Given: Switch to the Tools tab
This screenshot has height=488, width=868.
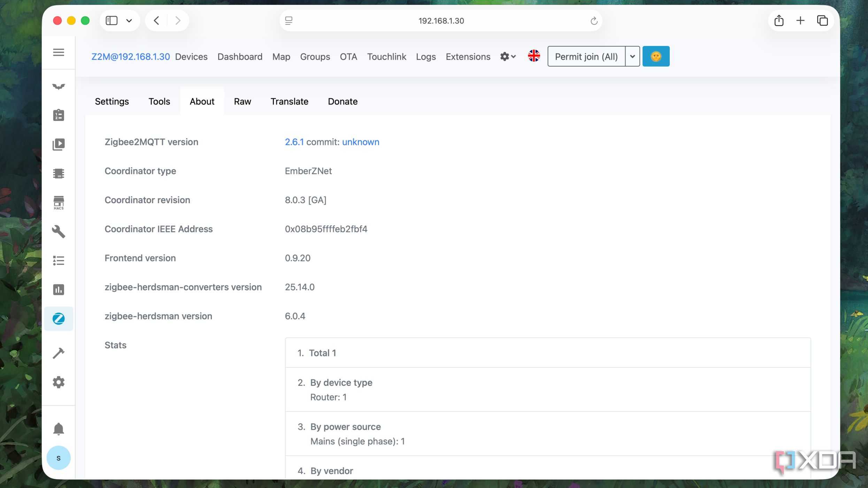Looking at the screenshot, I should click(x=159, y=101).
